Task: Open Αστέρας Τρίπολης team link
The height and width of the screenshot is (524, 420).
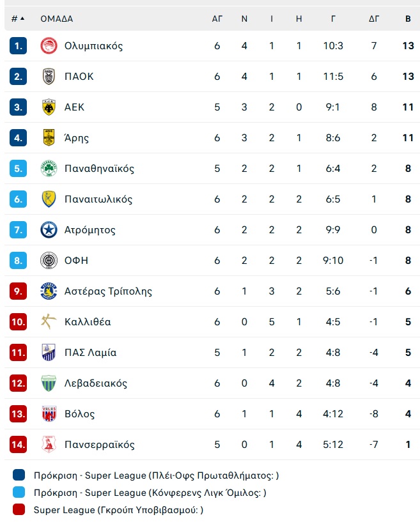Action: coord(108,291)
